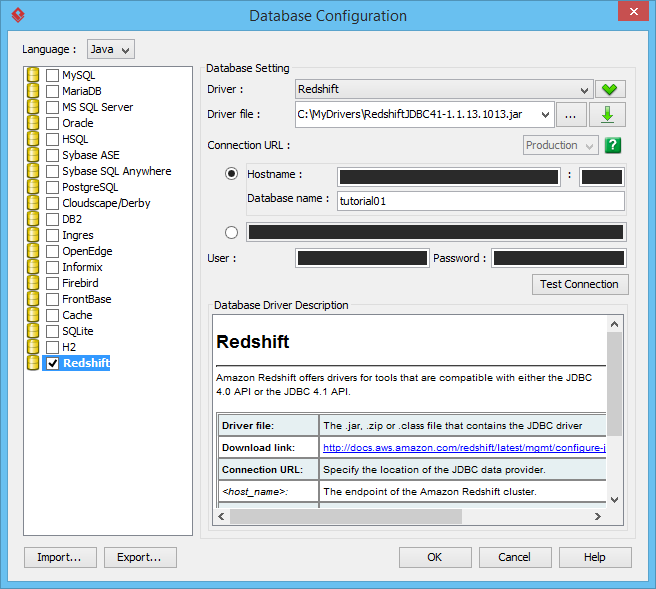Click the Database name field containing tutorial01

pyautogui.click(x=481, y=201)
